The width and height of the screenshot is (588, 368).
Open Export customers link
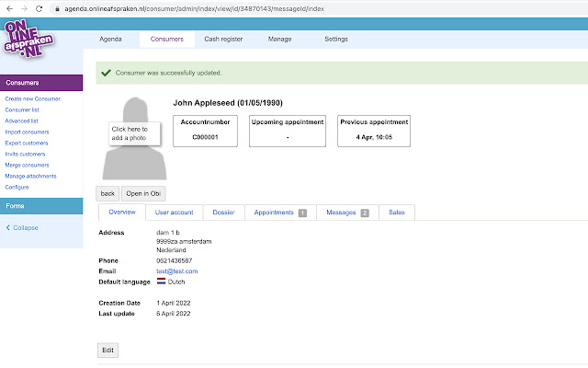(x=27, y=144)
